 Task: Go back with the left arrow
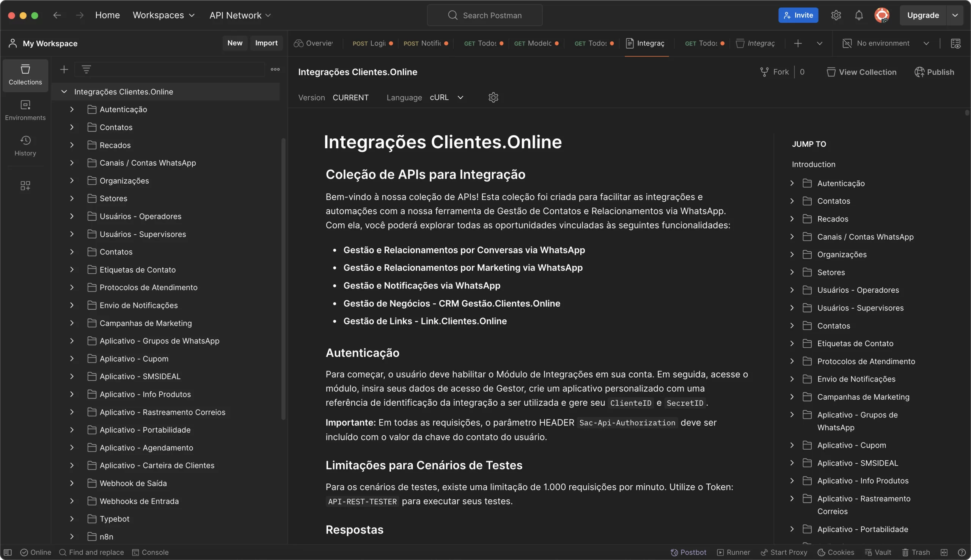[57, 15]
